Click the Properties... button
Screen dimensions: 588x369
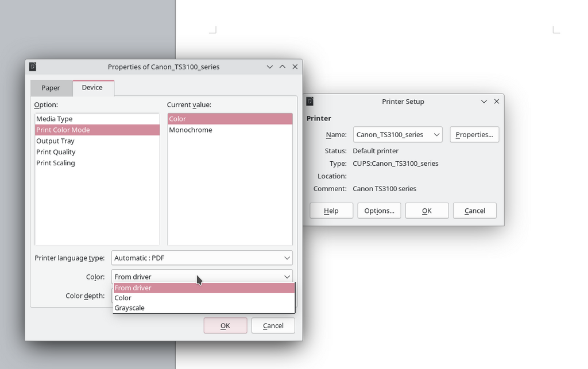(x=474, y=135)
